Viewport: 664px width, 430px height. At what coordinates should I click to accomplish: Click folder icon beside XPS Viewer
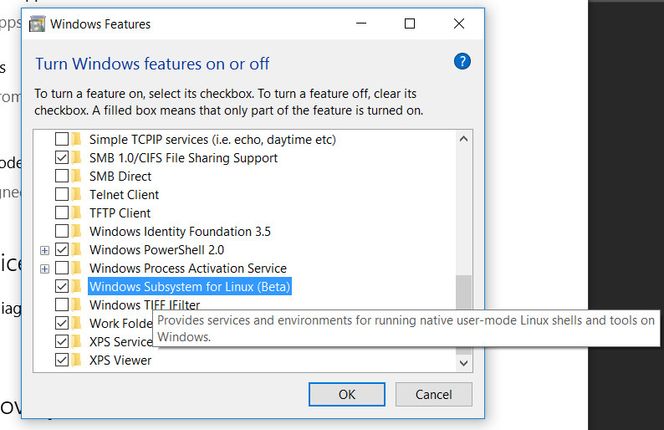[76, 360]
